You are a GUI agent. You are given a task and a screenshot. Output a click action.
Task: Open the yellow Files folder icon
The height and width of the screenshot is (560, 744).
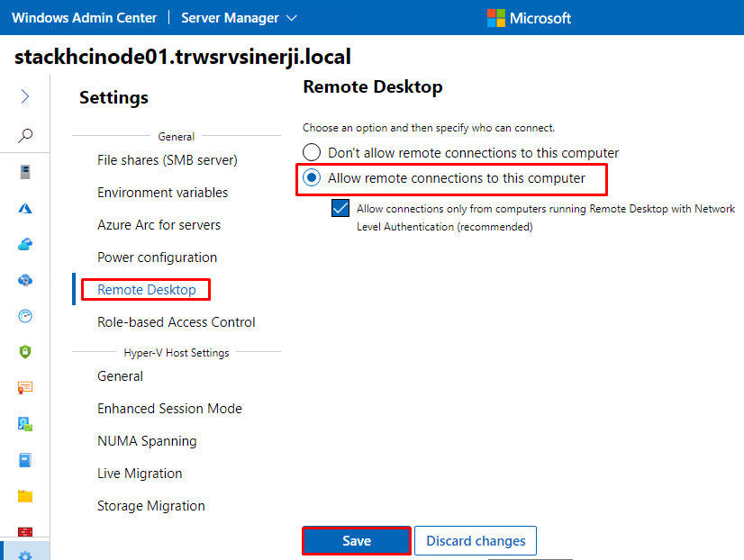click(25, 496)
